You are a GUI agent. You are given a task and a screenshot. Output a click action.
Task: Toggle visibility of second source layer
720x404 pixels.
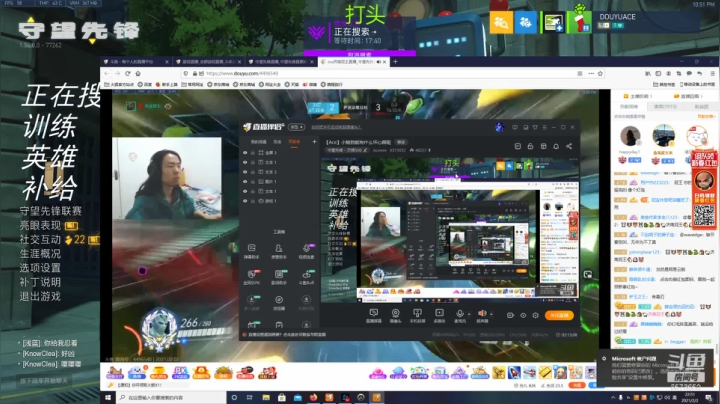(x=245, y=162)
